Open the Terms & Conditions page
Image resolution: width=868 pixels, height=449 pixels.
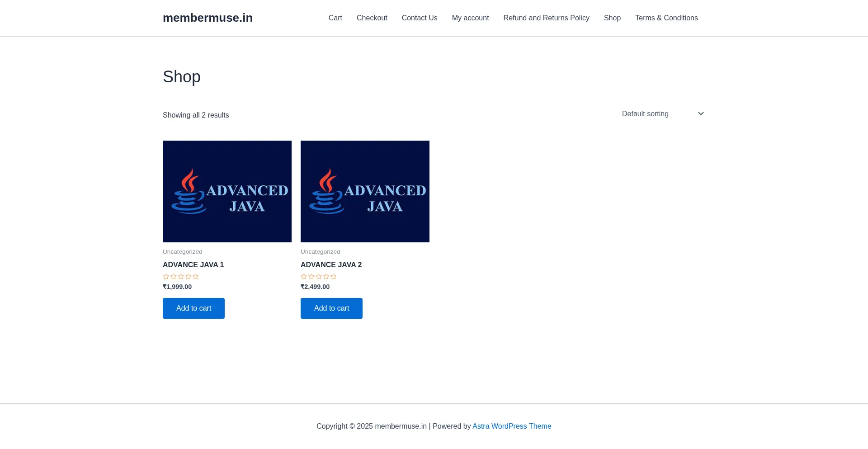point(666,18)
